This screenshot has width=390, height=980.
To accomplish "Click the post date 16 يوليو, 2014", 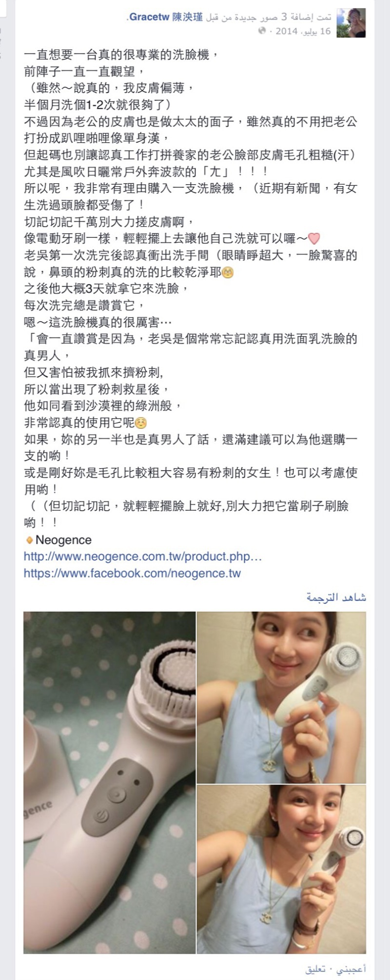I will (303, 31).
